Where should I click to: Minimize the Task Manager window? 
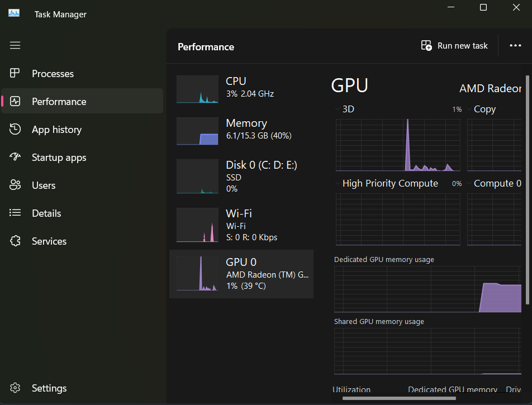pyautogui.click(x=451, y=7)
